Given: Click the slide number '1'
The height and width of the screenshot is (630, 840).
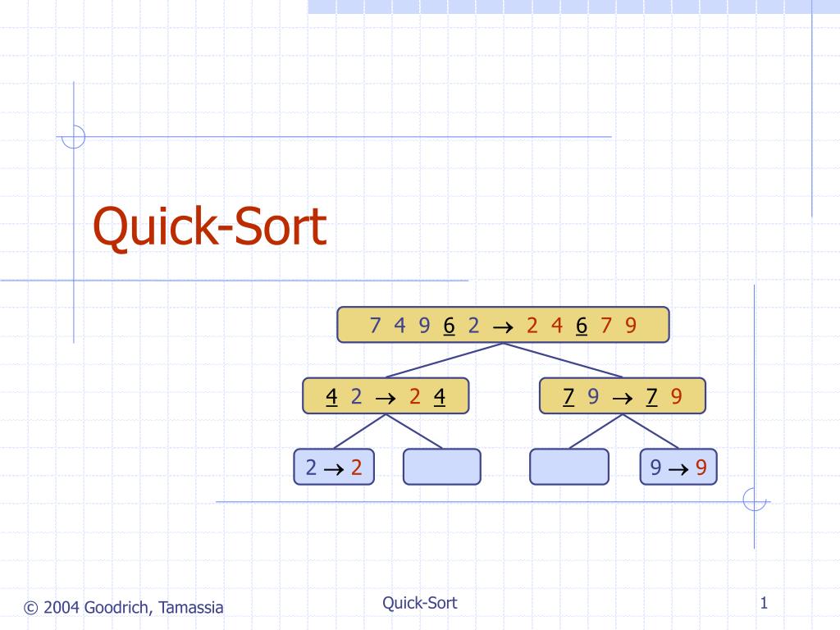Looking at the screenshot, I should pyautogui.click(x=764, y=603).
